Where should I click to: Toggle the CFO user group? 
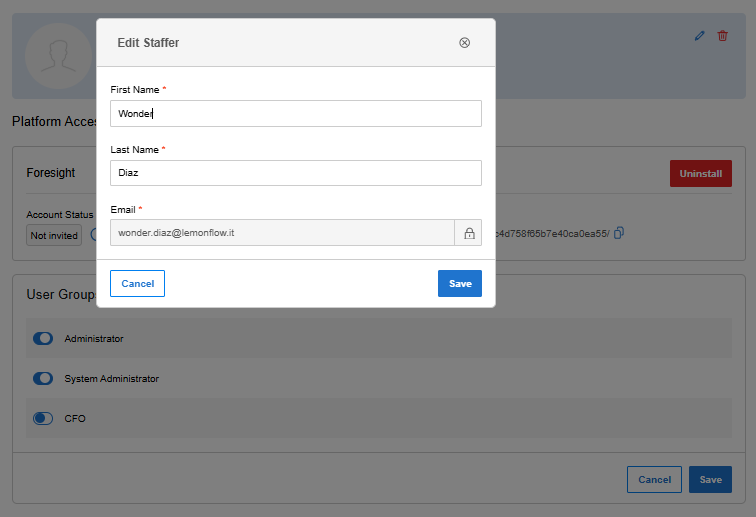[x=43, y=418]
